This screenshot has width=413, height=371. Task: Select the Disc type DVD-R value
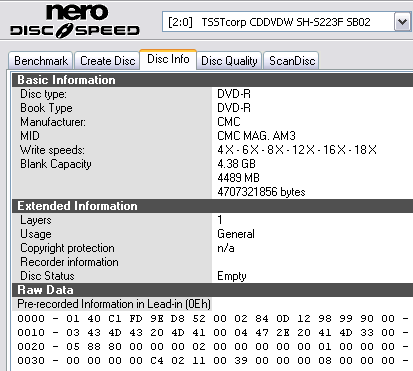coord(234,94)
